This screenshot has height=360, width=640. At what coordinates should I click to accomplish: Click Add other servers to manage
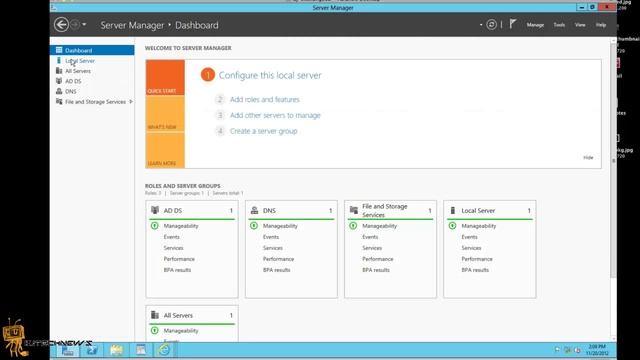pos(275,115)
